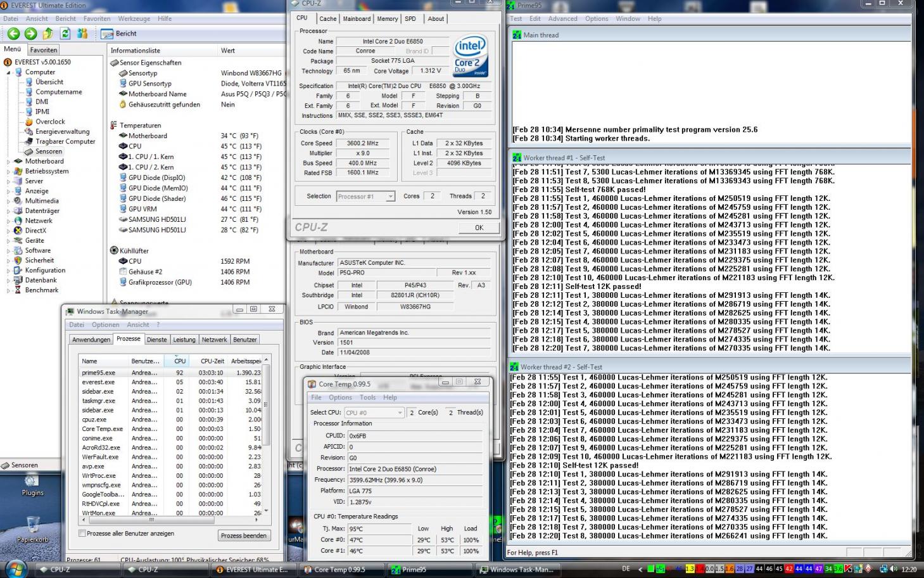Click Worker thread #2 title icon
The image size is (924, 578).
pyautogui.click(x=514, y=366)
